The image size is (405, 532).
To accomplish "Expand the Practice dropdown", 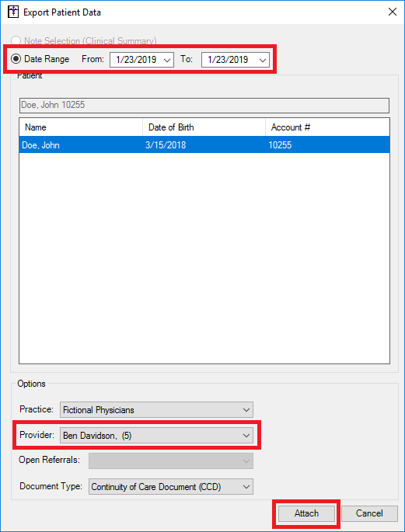I will point(156,410).
